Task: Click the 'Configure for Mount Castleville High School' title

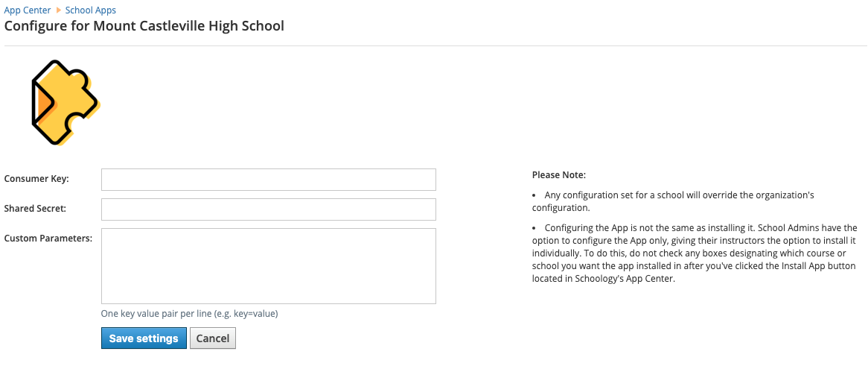Action: (144, 27)
